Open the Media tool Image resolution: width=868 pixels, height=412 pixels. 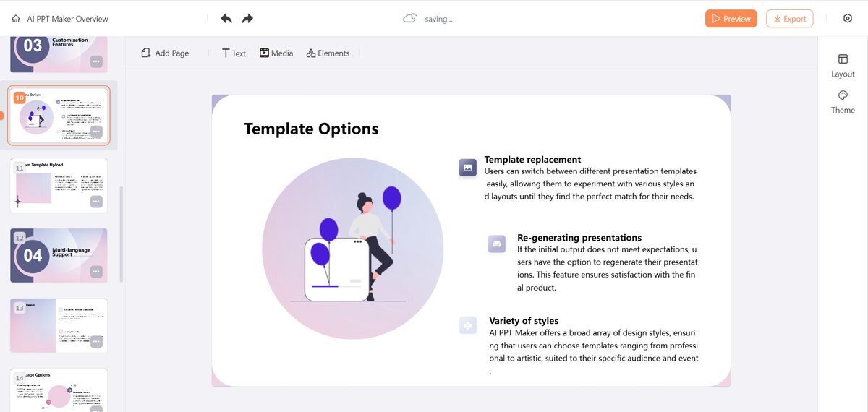point(276,53)
